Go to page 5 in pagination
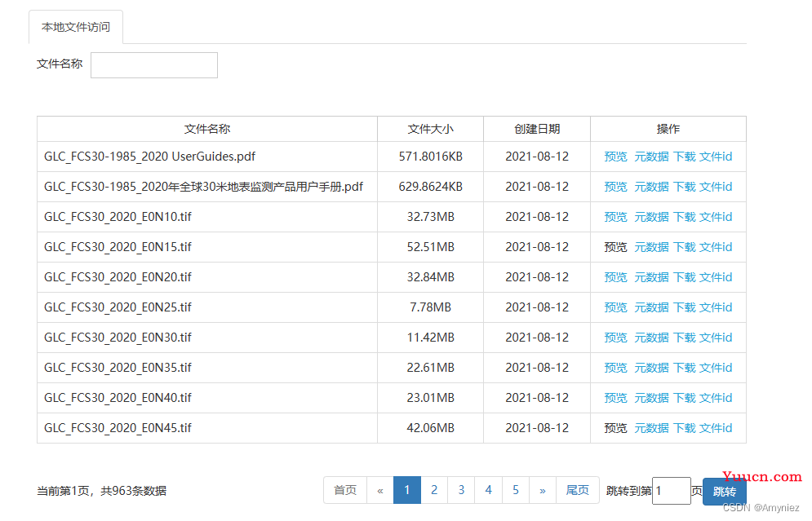The image size is (812, 521). [516, 490]
